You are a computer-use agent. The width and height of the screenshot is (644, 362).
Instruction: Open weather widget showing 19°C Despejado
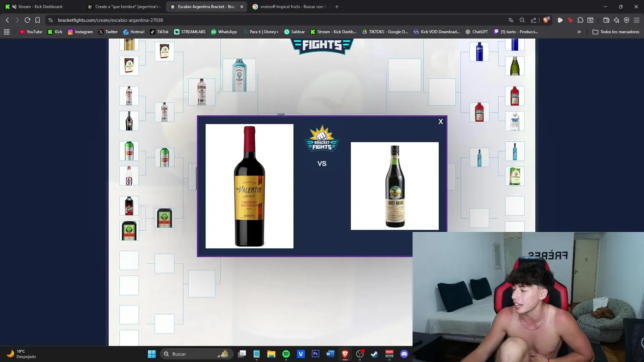pos(21,354)
